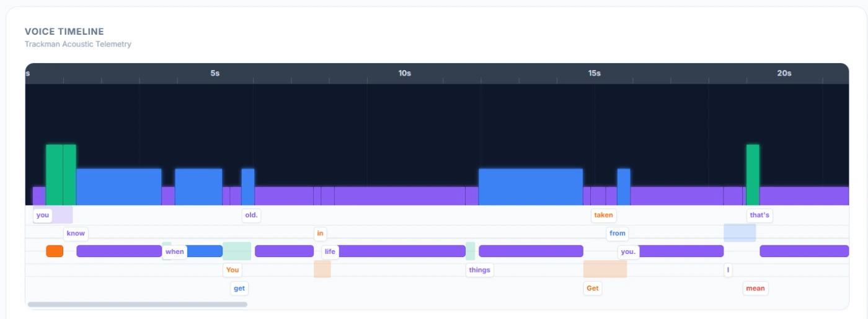Select the small orange block in segment lane

[55, 251]
